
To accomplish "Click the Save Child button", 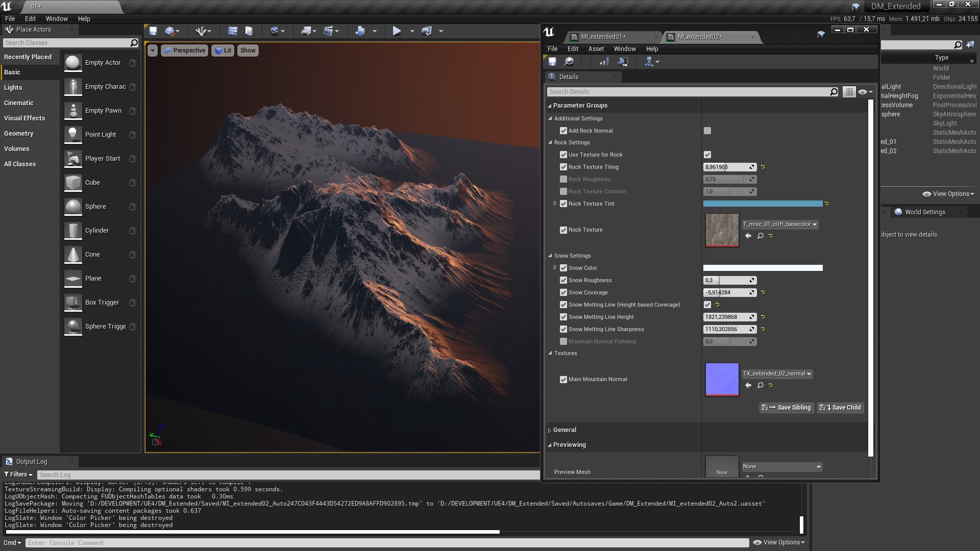I will tap(841, 408).
